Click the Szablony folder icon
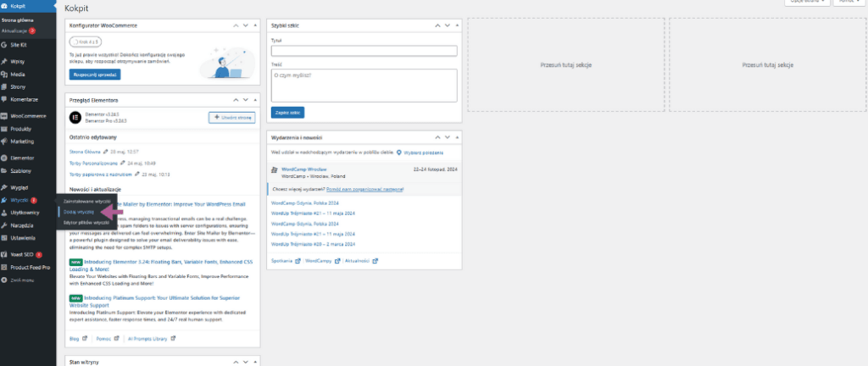This screenshot has width=868, height=366. (4, 170)
